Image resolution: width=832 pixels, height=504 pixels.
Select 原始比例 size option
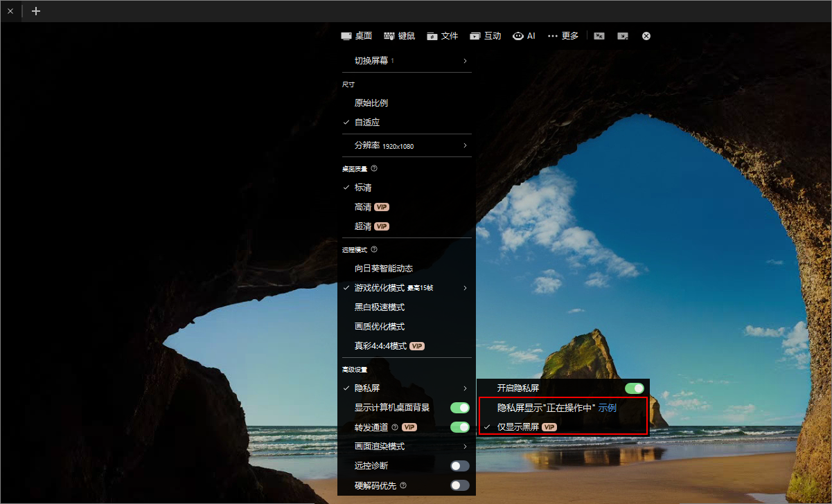tap(371, 103)
